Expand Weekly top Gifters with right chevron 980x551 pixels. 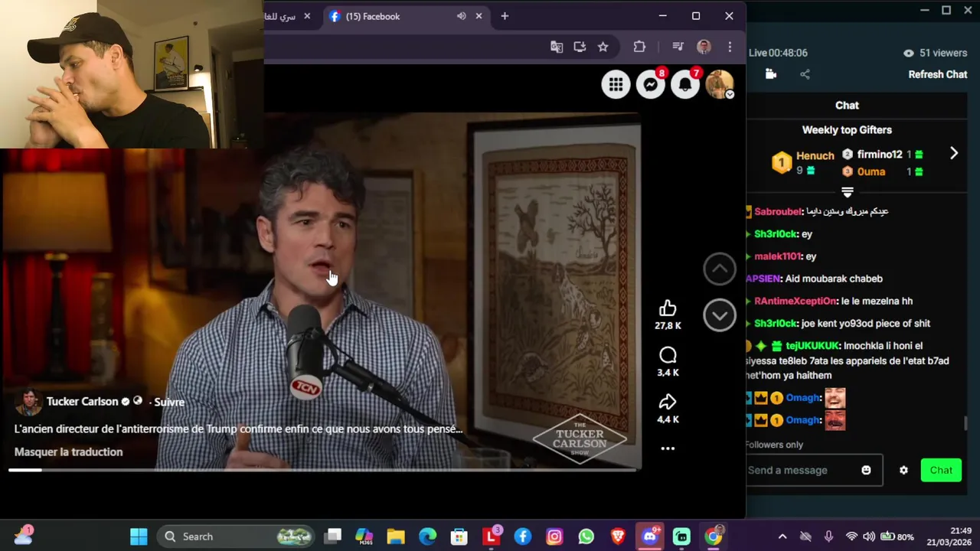[954, 154]
